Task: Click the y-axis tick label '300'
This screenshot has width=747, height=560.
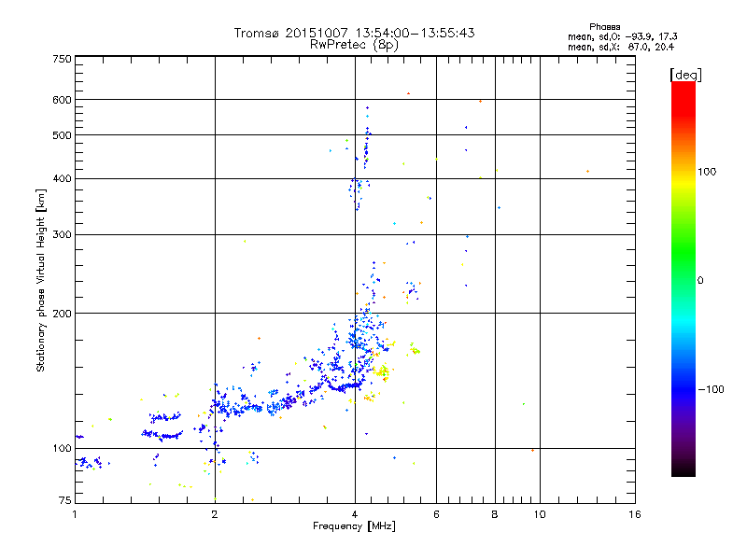Action: (x=62, y=235)
